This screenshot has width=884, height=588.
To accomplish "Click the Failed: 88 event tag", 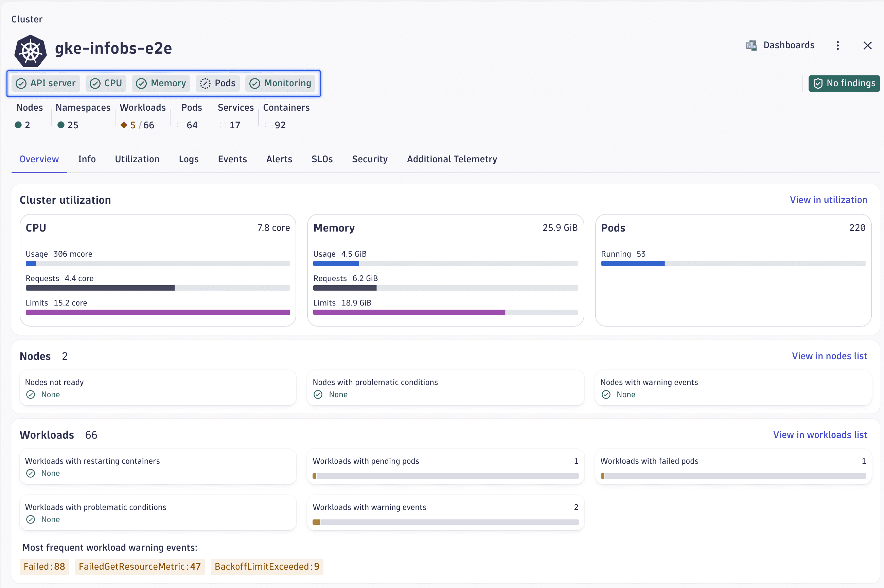I will tap(44, 566).
